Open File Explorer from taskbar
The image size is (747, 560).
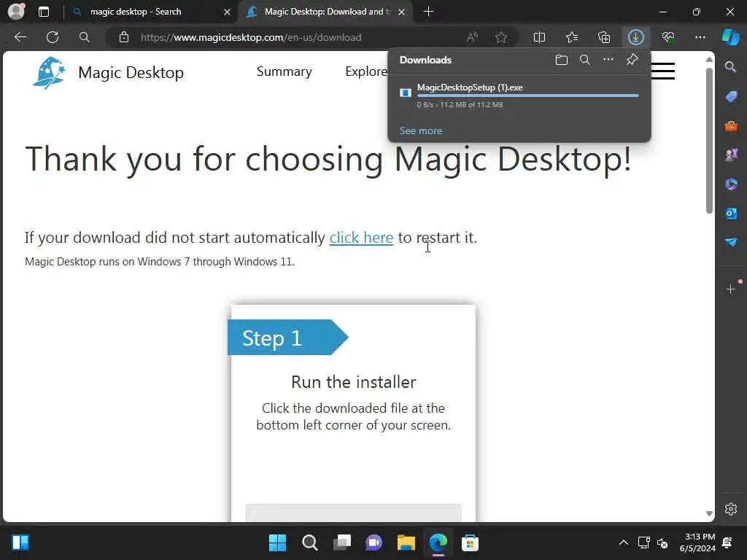click(x=406, y=542)
